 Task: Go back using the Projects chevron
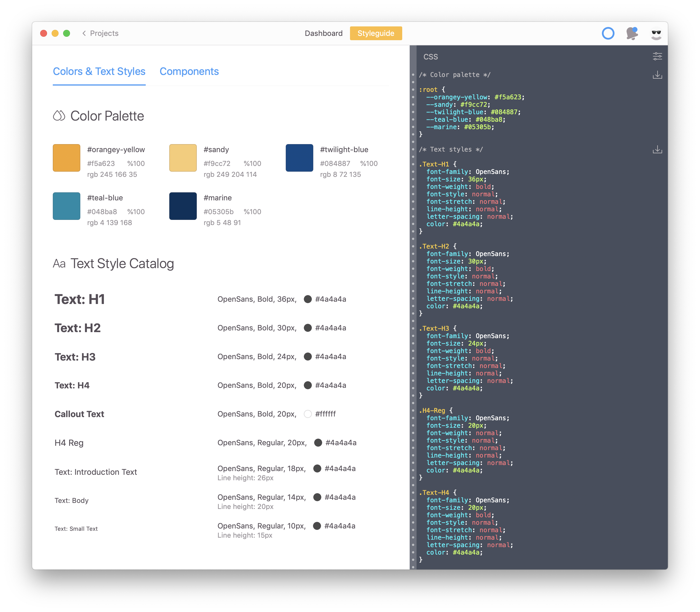point(84,33)
